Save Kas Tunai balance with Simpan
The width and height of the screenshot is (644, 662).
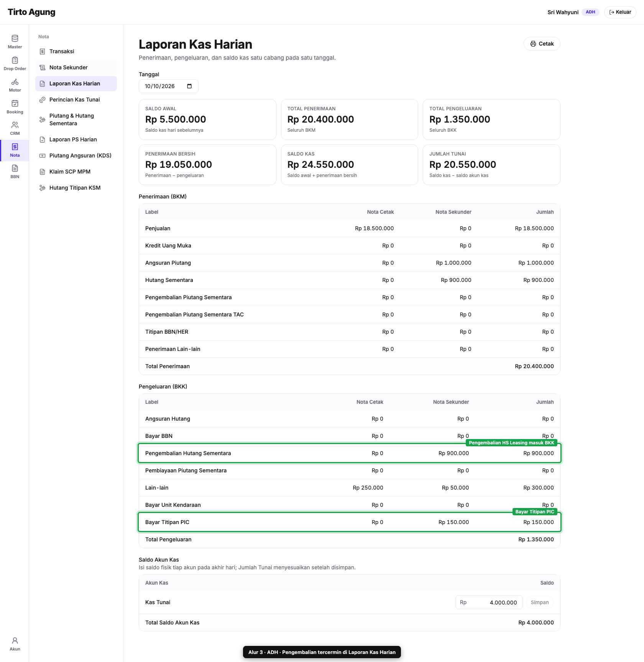[540, 602]
